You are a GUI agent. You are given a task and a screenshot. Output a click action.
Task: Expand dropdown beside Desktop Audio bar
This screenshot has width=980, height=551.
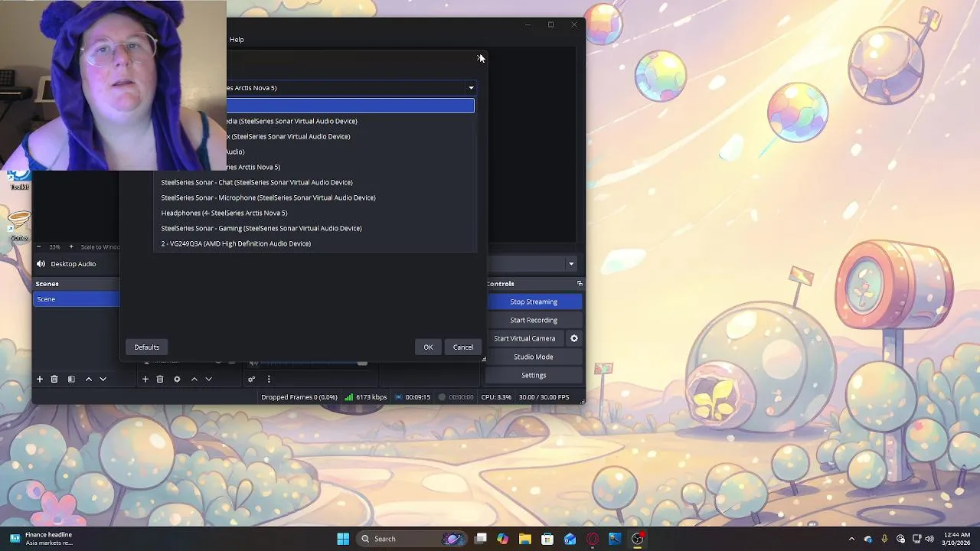pyautogui.click(x=571, y=264)
